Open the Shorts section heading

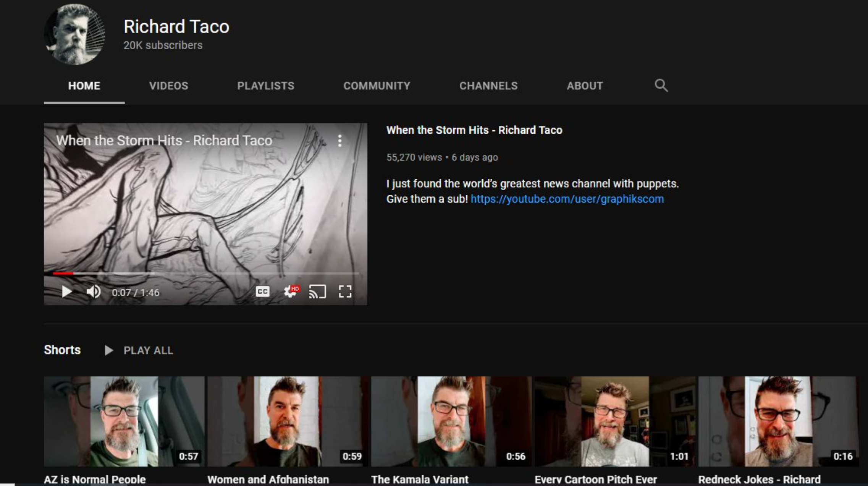pyautogui.click(x=62, y=350)
